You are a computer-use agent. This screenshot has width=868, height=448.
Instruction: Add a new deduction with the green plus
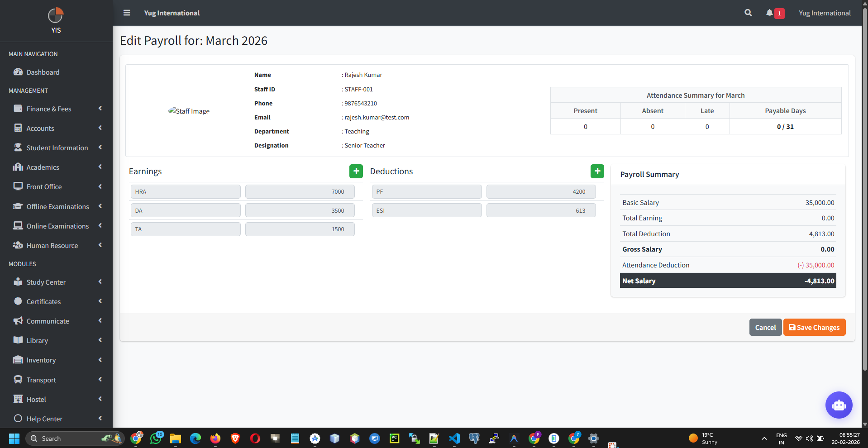[x=597, y=171]
